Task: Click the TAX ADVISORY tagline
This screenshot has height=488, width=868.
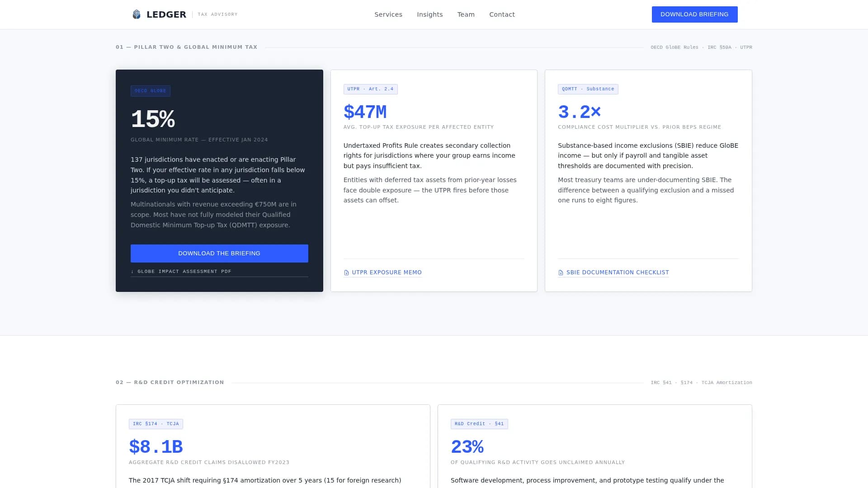Action: click(x=217, y=14)
